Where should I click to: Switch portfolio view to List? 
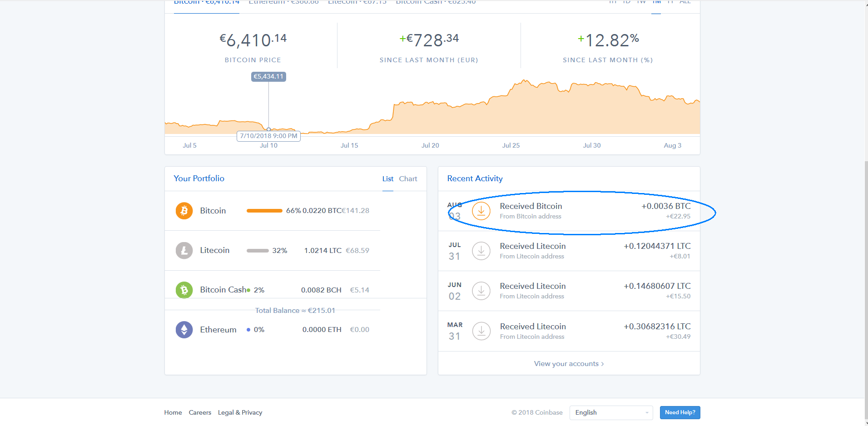[x=387, y=179]
